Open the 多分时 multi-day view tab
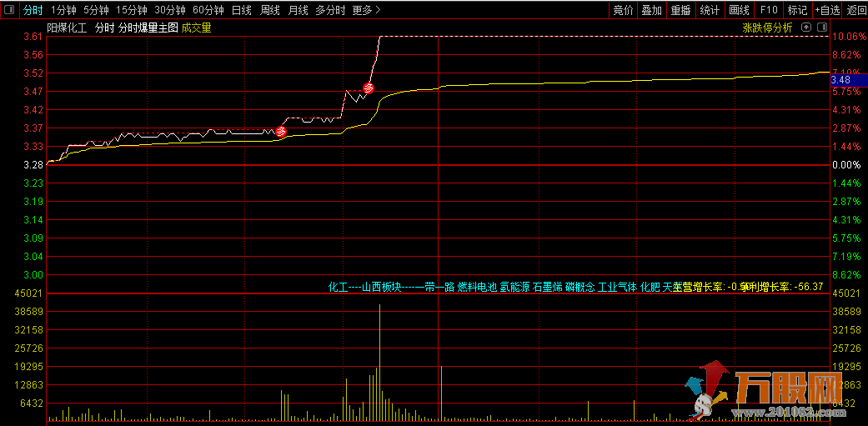This screenshot has width=868, height=426. [330, 10]
